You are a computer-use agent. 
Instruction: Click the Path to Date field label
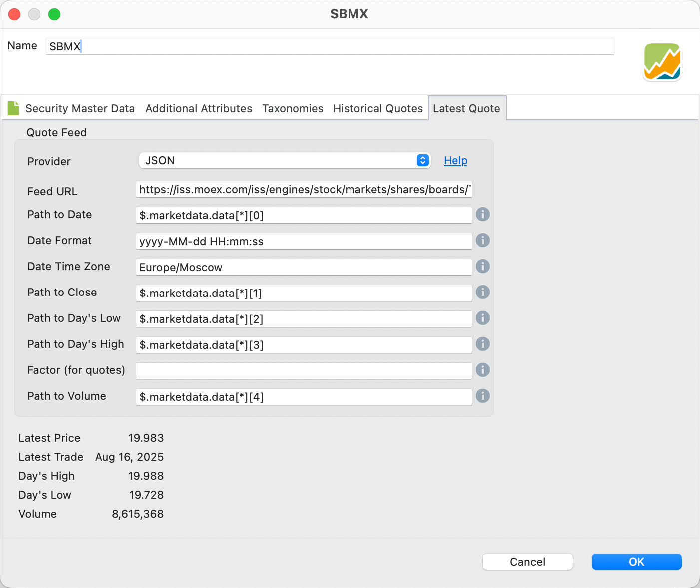(60, 215)
